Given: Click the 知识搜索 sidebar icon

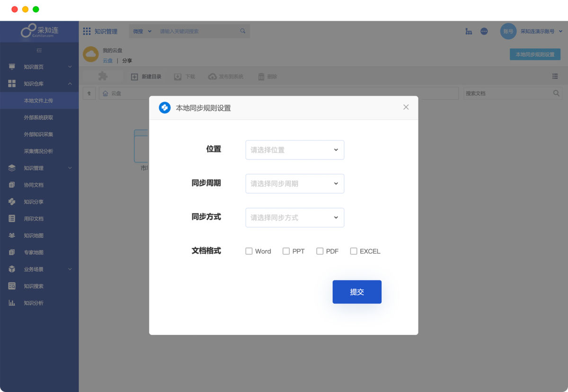Looking at the screenshot, I should pyautogui.click(x=12, y=286).
